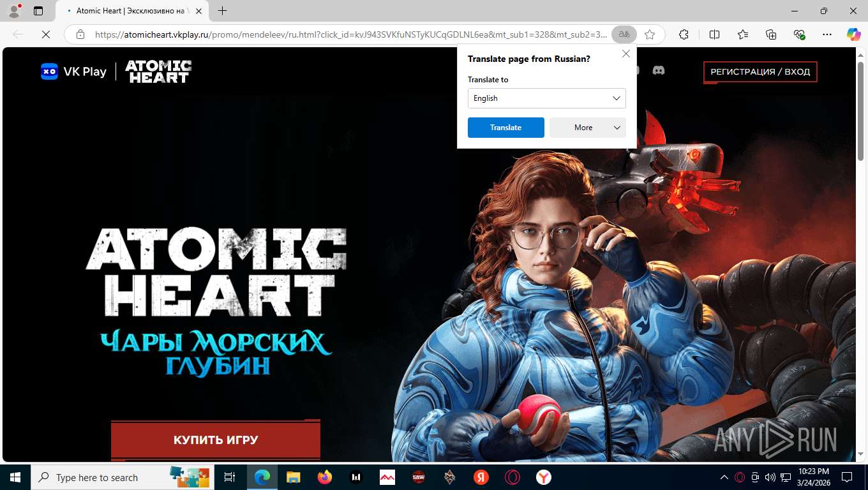Add this page to favorites

pyautogui.click(x=650, y=34)
